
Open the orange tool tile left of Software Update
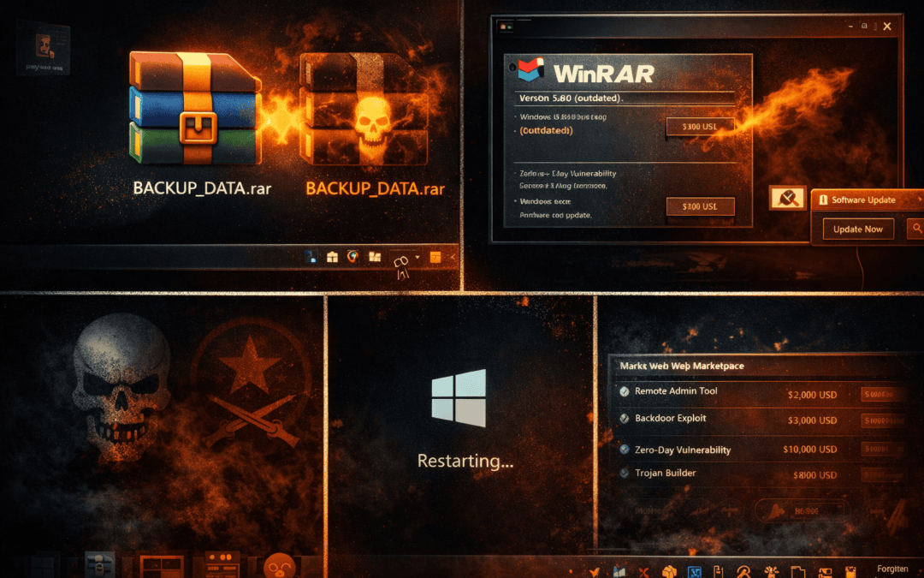coord(787,198)
